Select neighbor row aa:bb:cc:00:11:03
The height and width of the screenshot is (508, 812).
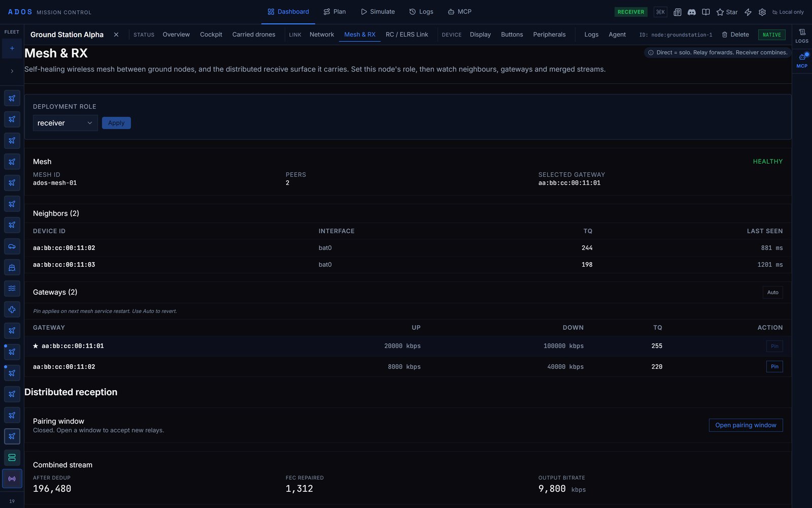(x=408, y=265)
